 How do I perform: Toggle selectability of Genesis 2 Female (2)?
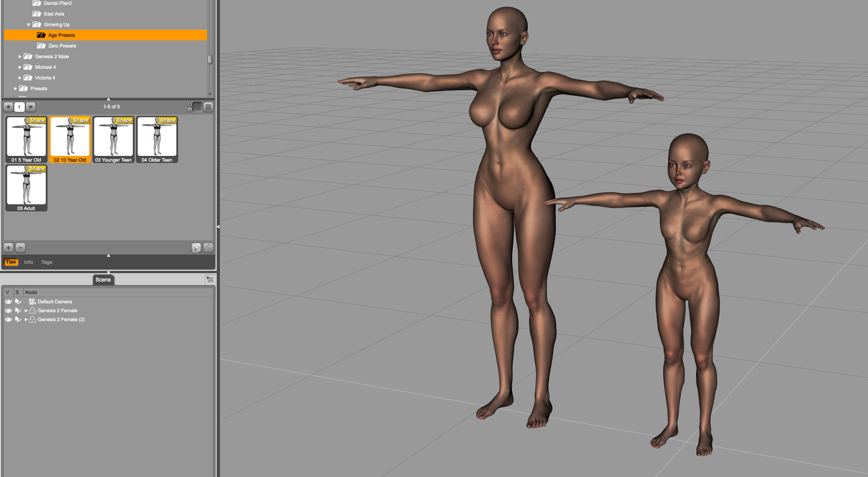tap(18, 319)
